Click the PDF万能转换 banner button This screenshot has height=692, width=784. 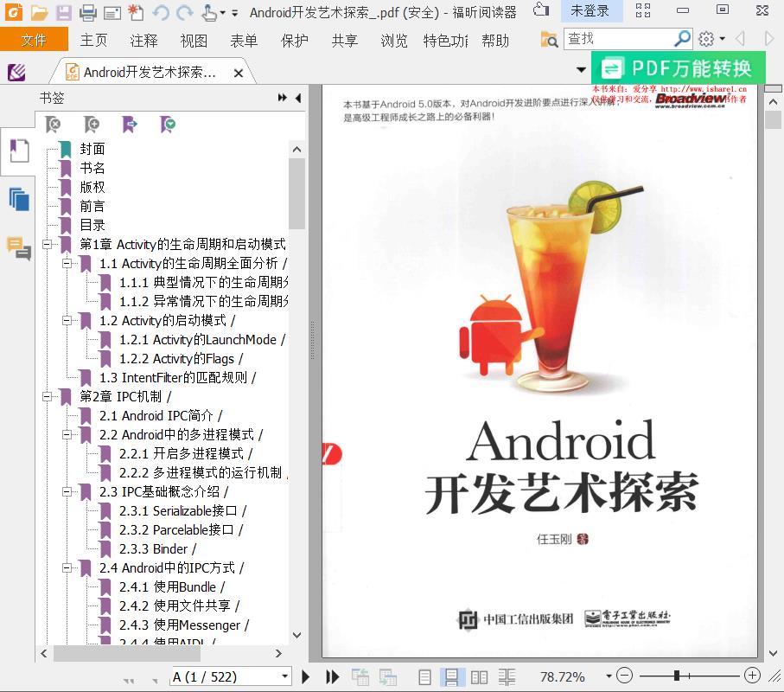[678, 68]
